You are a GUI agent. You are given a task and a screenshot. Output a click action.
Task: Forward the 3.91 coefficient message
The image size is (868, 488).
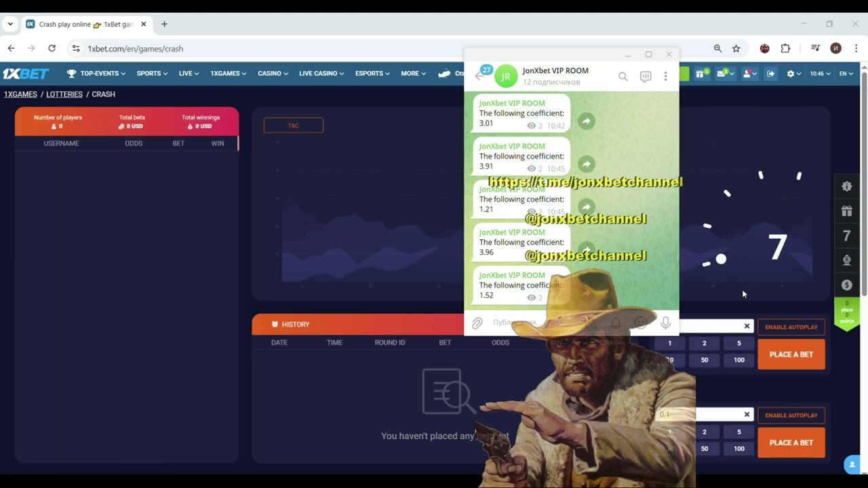click(586, 164)
